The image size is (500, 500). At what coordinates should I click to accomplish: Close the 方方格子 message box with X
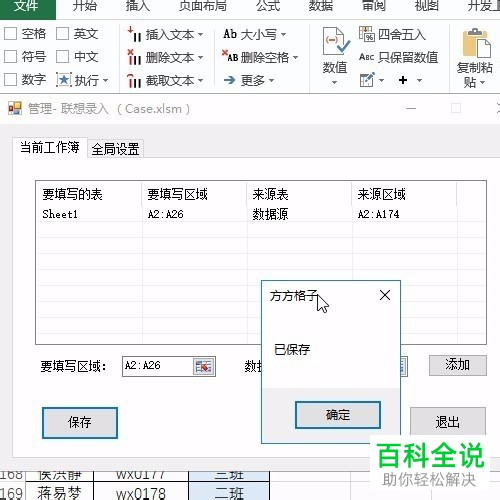[385, 295]
